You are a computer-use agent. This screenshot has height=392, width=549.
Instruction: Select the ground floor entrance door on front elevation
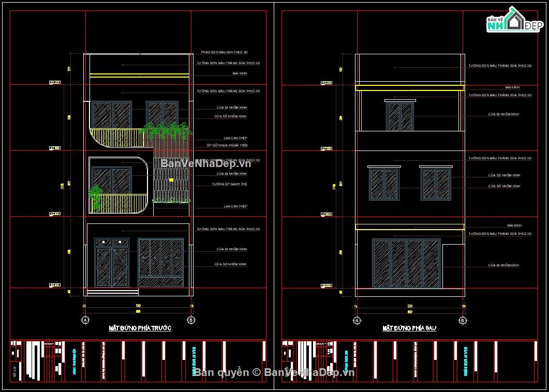[x=112, y=263]
